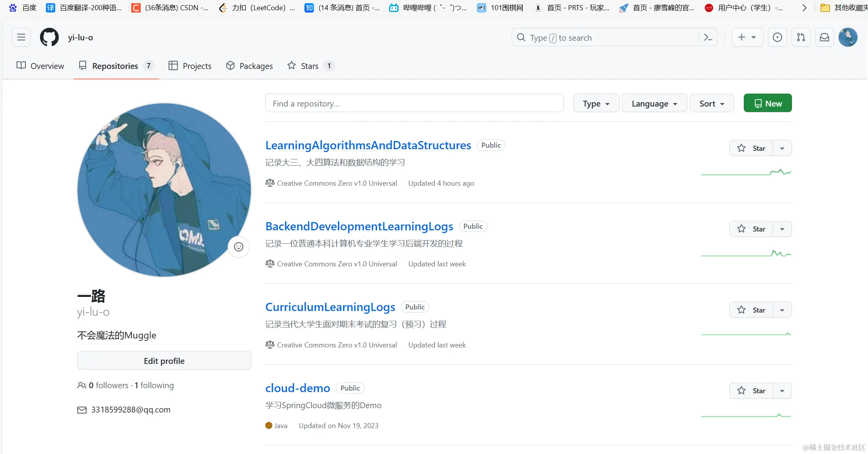The width and height of the screenshot is (868, 454).
Task: Star the LearningAlgorithmsAndDataStructures repository
Action: pyautogui.click(x=751, y=148)
